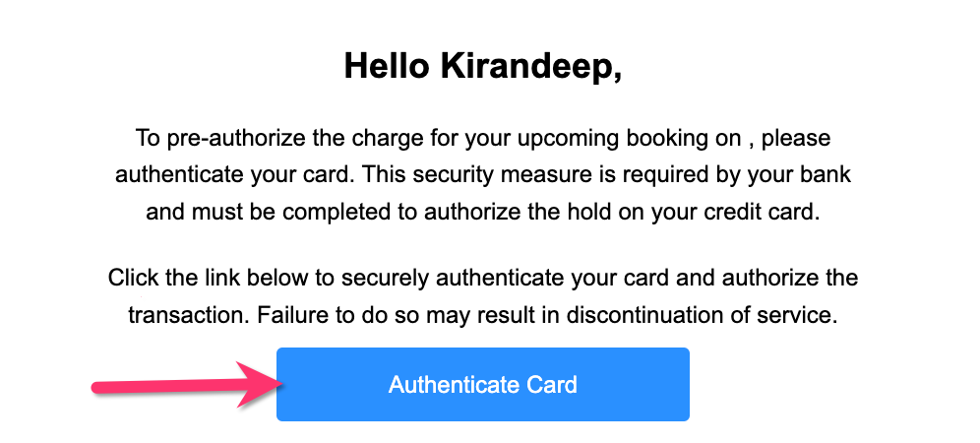The height and width of the screenshot is (443, 980).
Task: Click the word Card on blue button
Action: (x=551, y=384)
